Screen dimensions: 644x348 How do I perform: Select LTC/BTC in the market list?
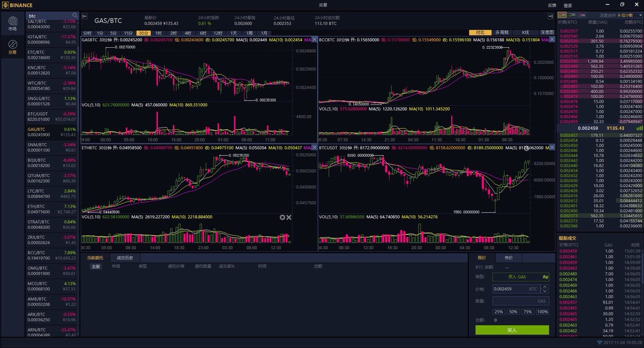(x=52, y=194)
